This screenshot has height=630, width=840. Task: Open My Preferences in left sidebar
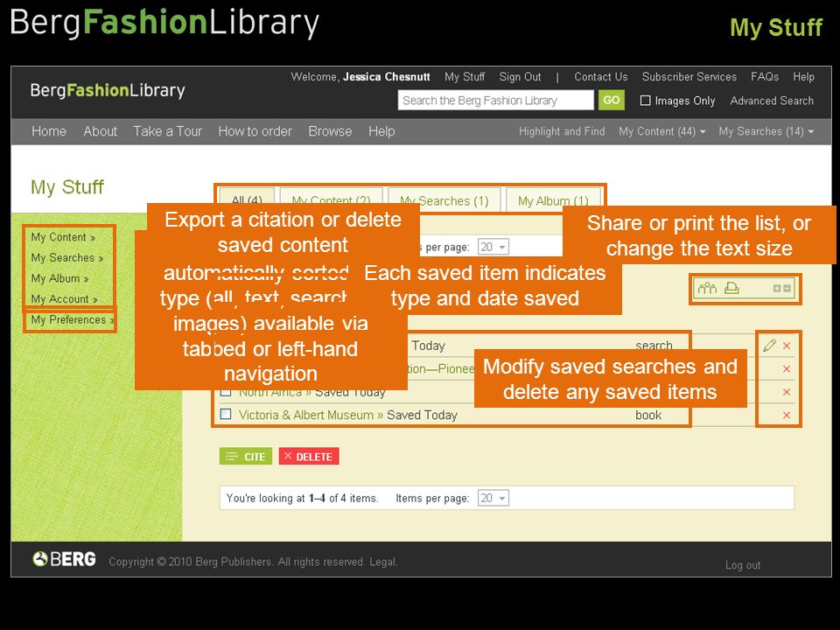pyautogui.click(x=73, y=320)
